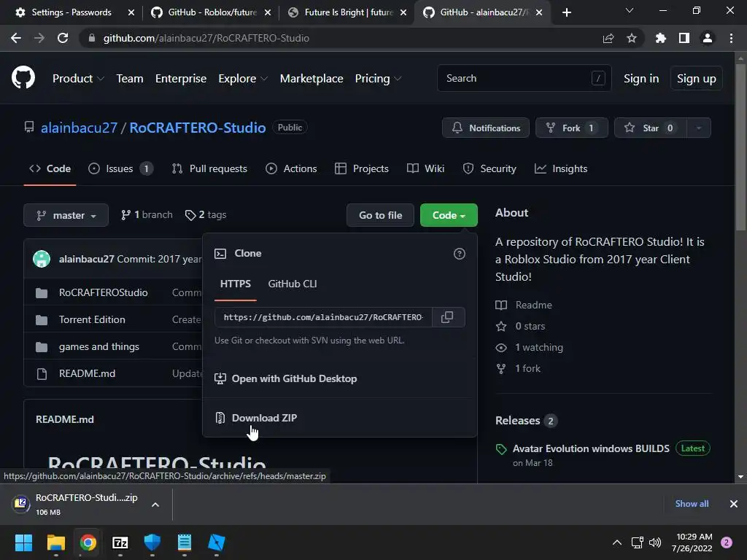Toggle the Chrome side panel icon
Screen dimensions: 747x560
pos(684,38)
